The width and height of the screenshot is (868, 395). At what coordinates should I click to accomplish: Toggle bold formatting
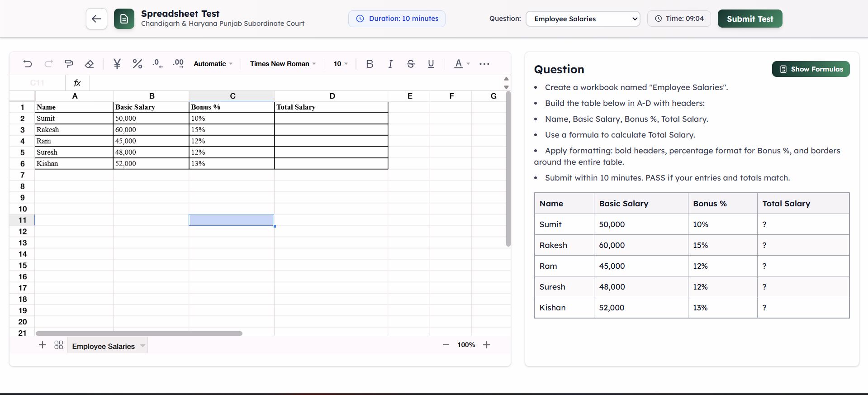370,64
